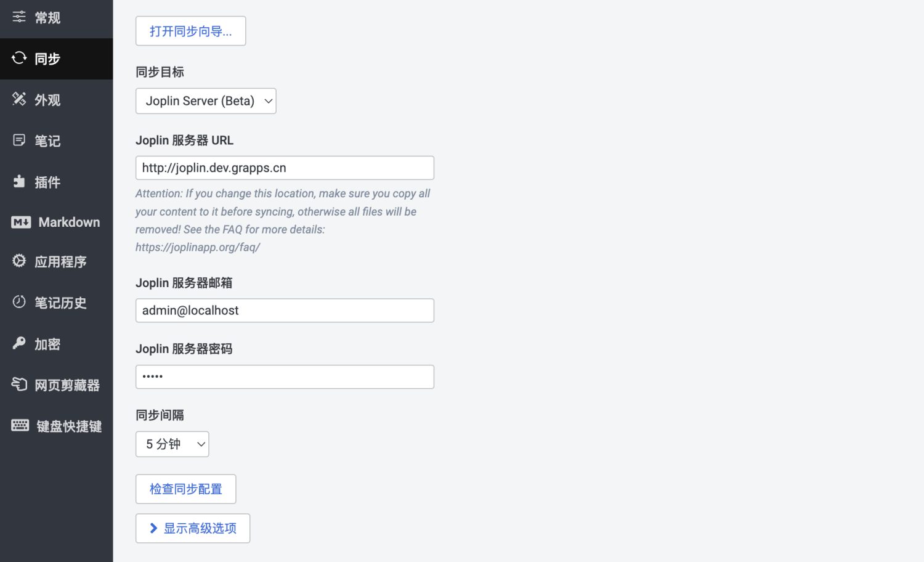This screenshot has width=924, height=562.
Task: Open the 同步间隔 dropdown showing 5 分钟
Action: click(x=172, y=444)
